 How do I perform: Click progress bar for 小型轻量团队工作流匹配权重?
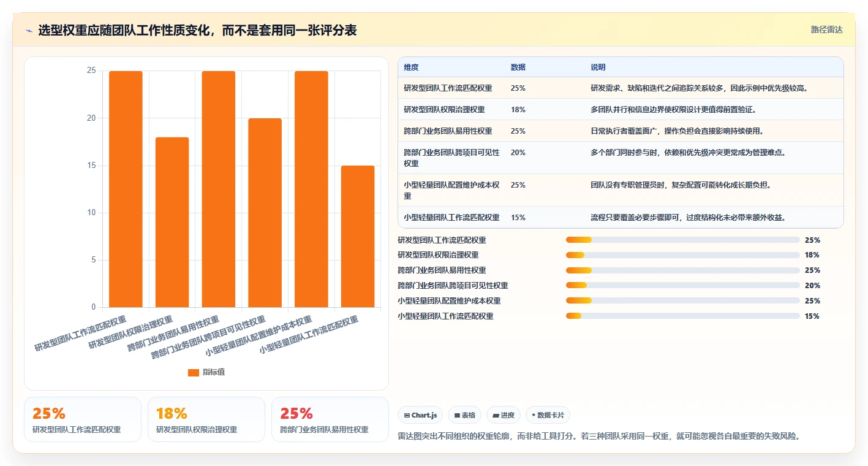683,316
